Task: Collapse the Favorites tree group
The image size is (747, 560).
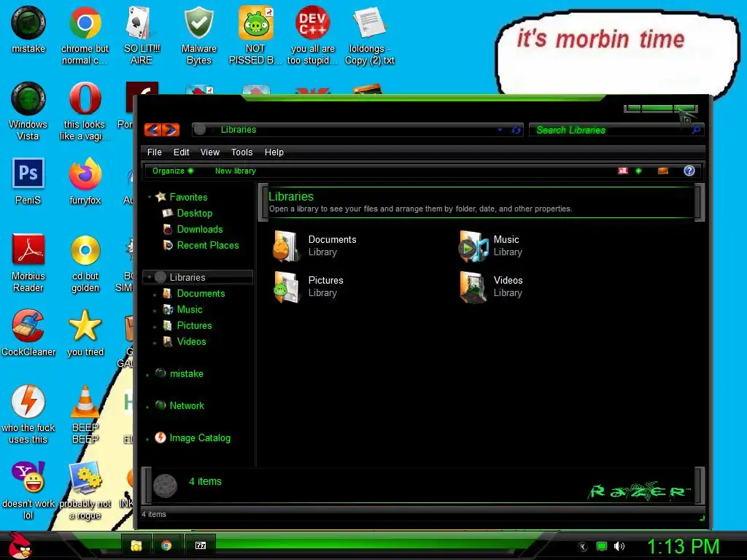Action: (x=149, y=197)
